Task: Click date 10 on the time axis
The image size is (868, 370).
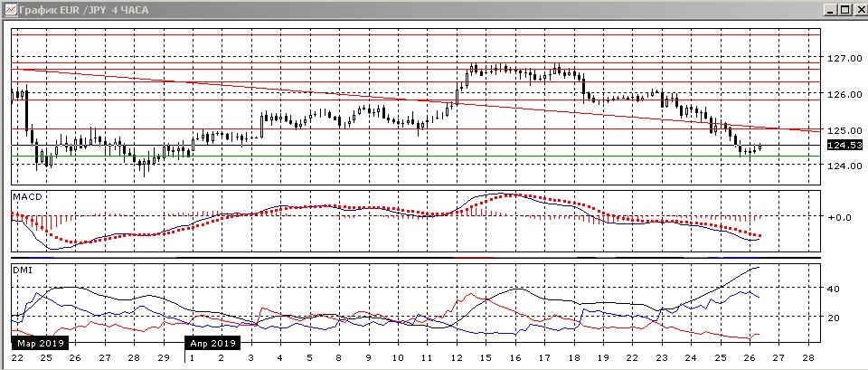Action: [x=397, y=358]
